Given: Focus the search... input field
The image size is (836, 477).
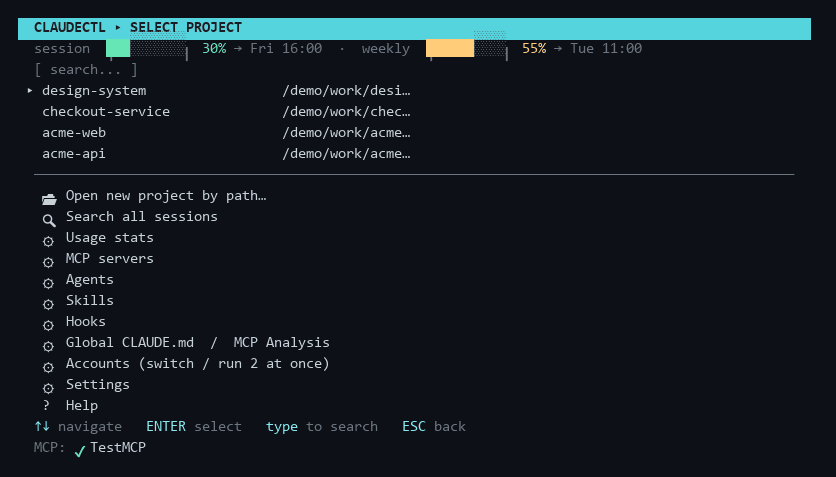Looking at the screenshot, I should pos(86,70).
